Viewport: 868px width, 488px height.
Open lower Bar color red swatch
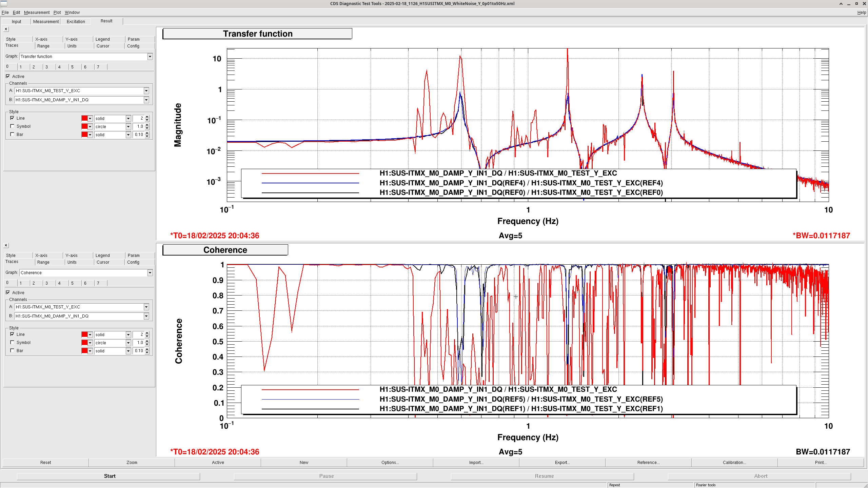87,351
